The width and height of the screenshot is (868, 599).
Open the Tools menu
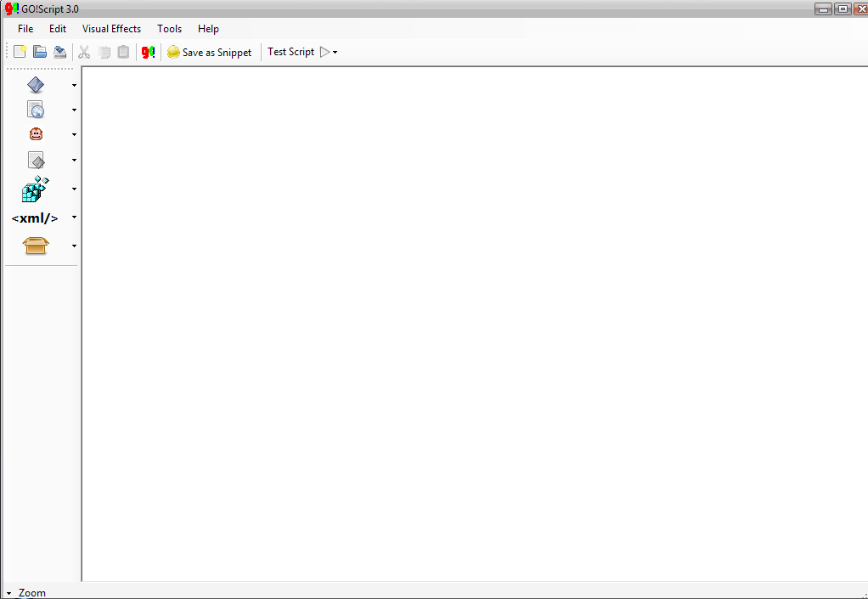[x=169, y=29]
